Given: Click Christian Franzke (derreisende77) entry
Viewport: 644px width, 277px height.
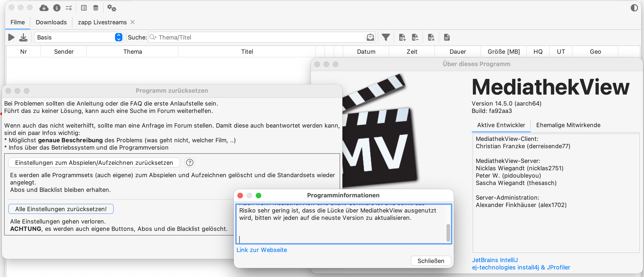Looking at the screenshot, I should tap(523, 146).
